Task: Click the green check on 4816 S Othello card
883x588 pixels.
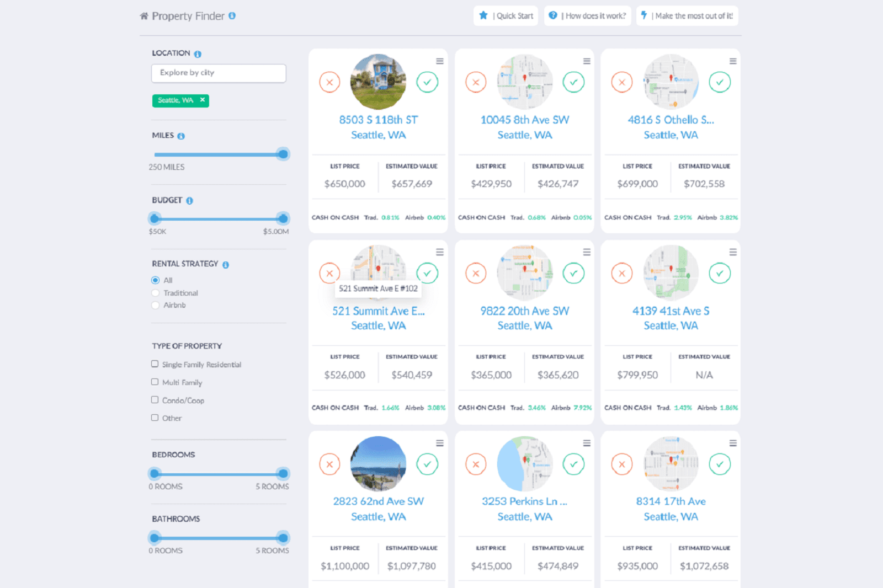Action: [720, 82]
